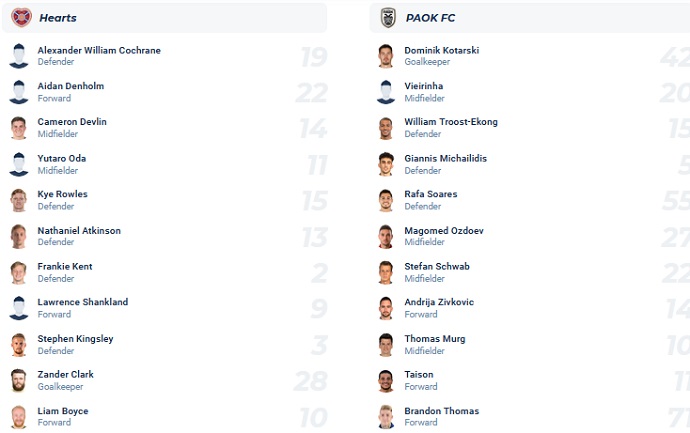Select Dominik Kotarski's goalkeeper avatar
690x433 pixels.
click(386, 56)
